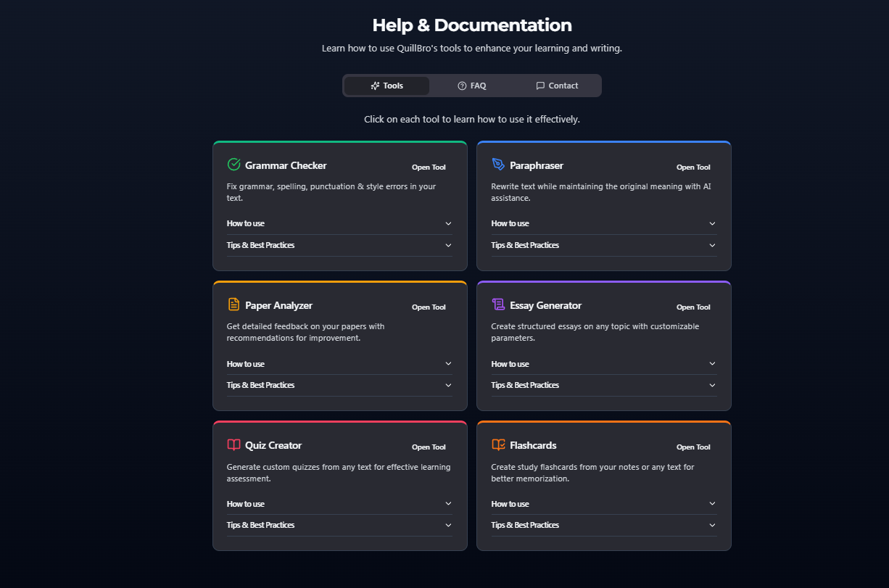The height and width of the screenshot is (588, 889).
Task: Open the Essay Generator tool
Action: click(693, 307)
